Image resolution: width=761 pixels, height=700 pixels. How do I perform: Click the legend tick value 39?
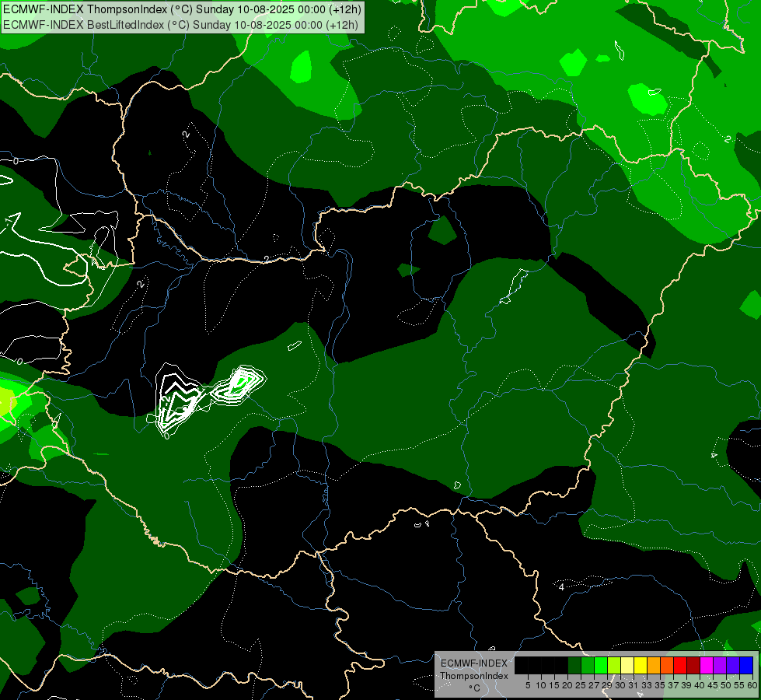tap(686, 685)
